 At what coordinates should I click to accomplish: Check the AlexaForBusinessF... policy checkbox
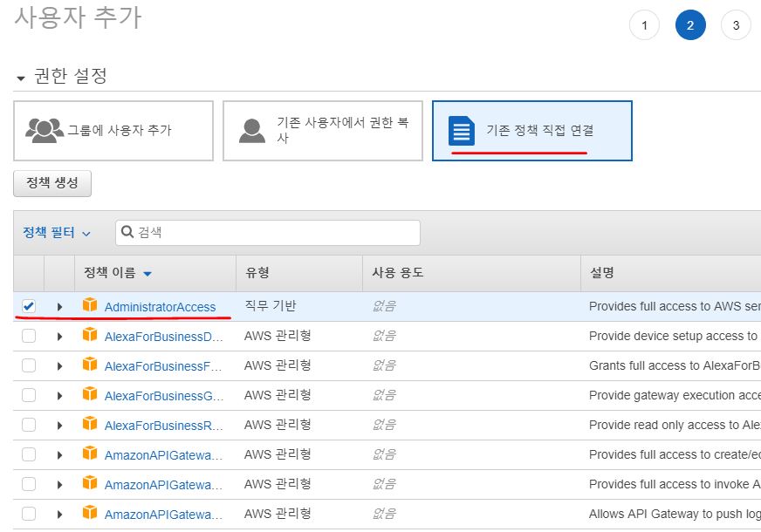point(29,365)
